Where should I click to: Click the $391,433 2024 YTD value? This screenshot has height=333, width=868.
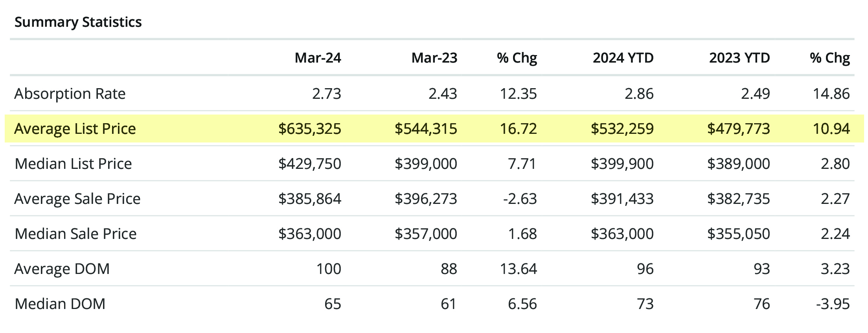point(622,199)
